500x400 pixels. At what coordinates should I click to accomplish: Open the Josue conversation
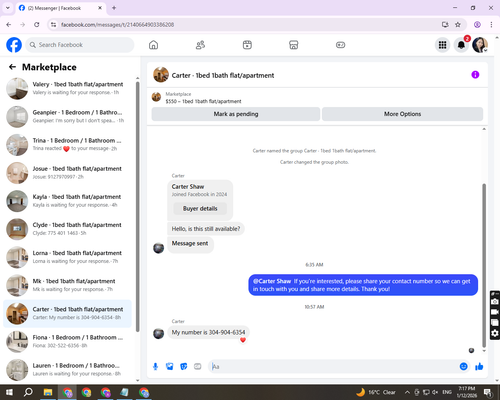pos(68,173)
